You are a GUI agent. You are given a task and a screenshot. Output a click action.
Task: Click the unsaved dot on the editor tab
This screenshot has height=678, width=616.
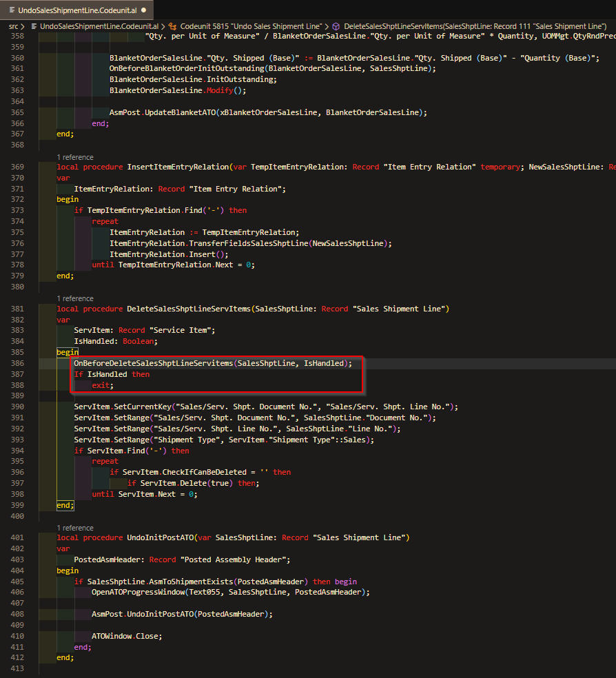143,10
